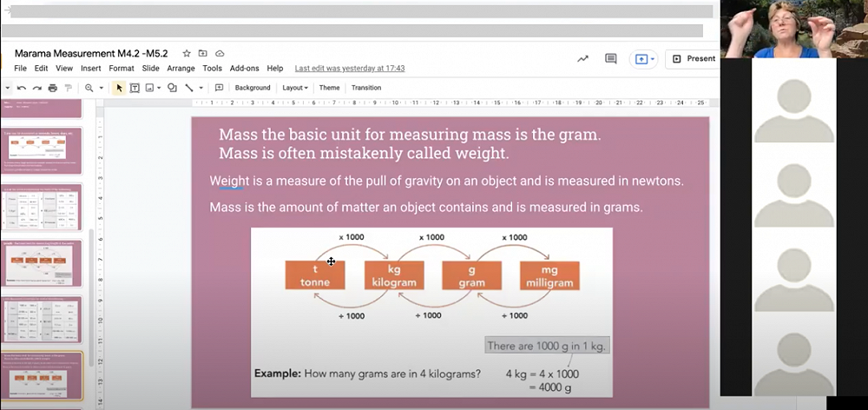Viewport: 868px width, 410px height.
Task: Select the highlighted slide thumbnail in filmstrip
Action: [x=43, y=376]
